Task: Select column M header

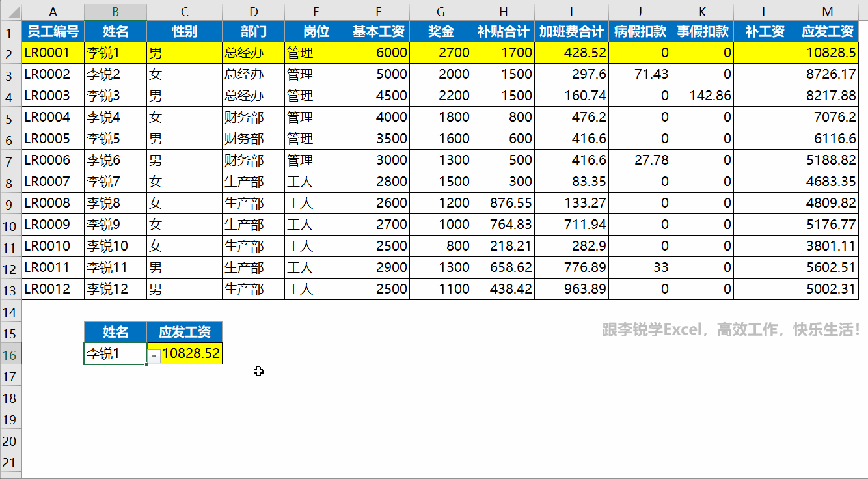Action: click(x=827, y=11)
